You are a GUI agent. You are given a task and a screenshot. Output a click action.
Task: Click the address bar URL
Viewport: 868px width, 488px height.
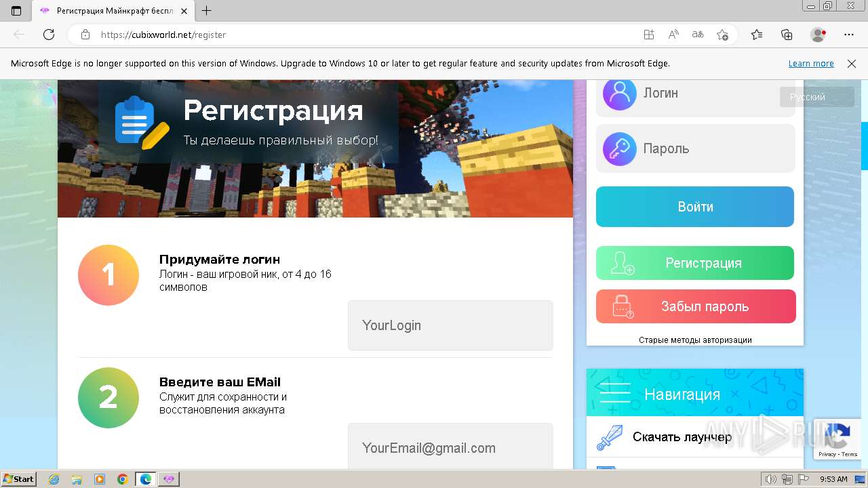[x=163, y=35]
